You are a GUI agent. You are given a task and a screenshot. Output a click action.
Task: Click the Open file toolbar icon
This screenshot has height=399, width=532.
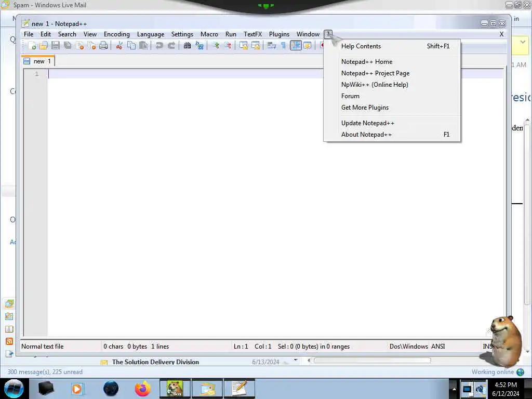click(x=44, y=45)
